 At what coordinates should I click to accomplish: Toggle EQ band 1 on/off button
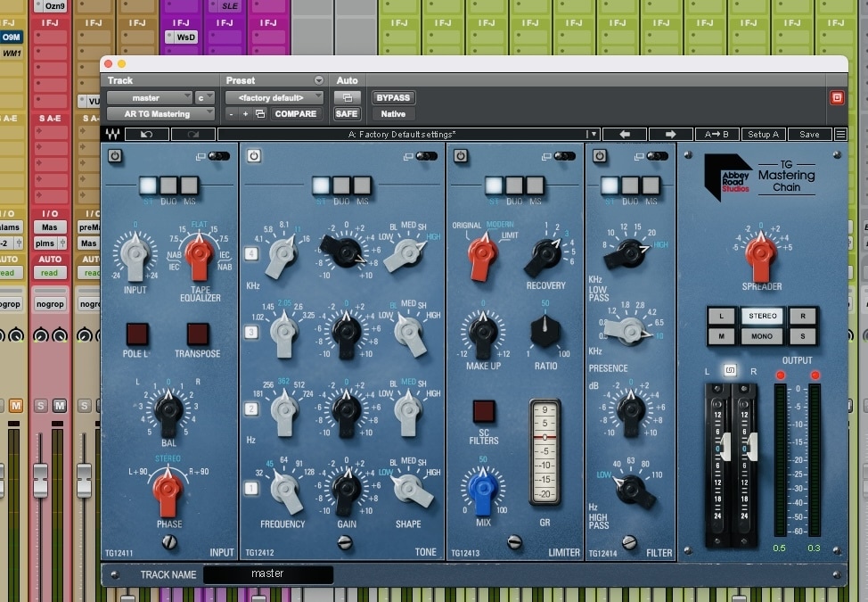[x=251, y=488]
